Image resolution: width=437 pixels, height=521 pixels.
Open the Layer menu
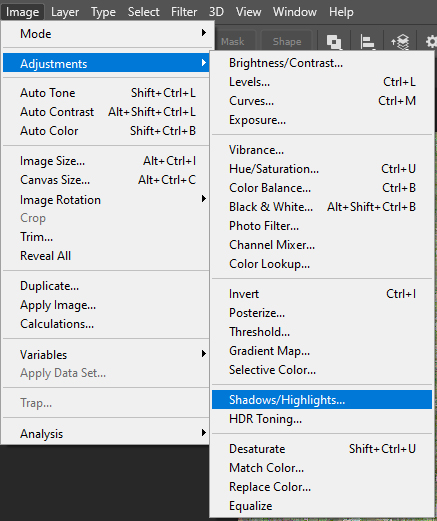[x=65, y=12]
